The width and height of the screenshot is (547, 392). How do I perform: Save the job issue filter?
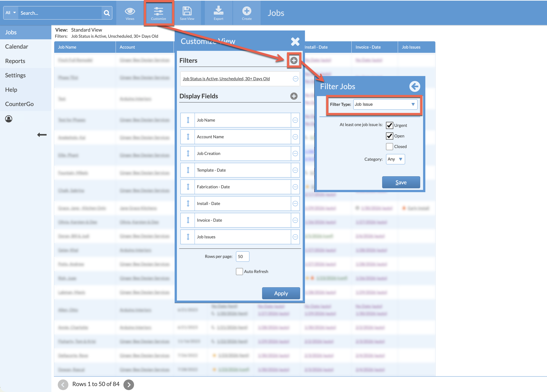pos(401,183)
